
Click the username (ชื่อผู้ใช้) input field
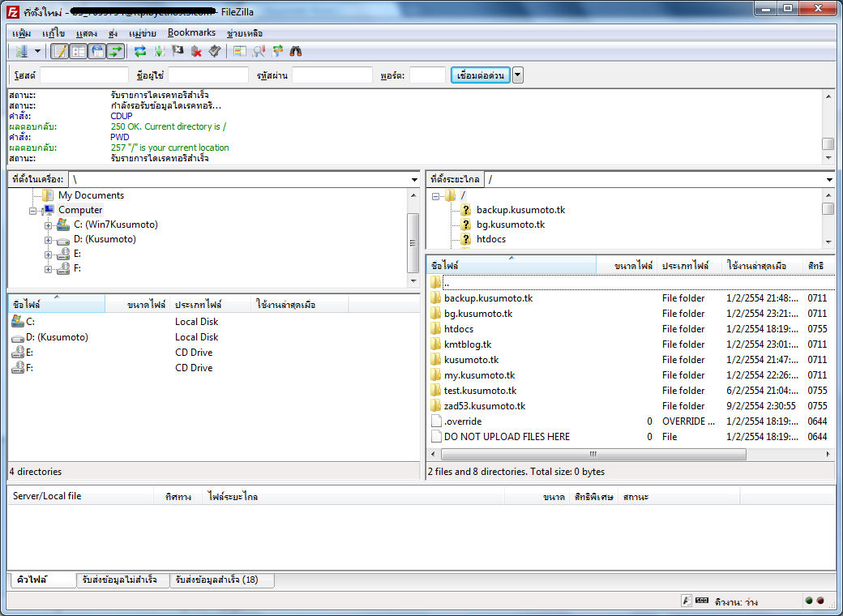(208, 75)
